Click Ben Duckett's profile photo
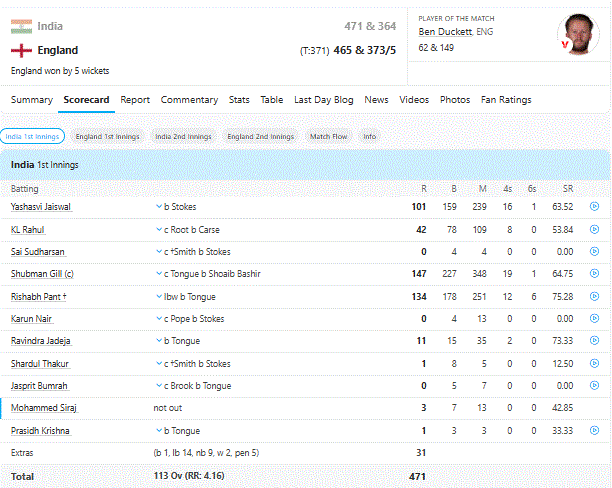This screenshot has height=488, width=612. 578,34
